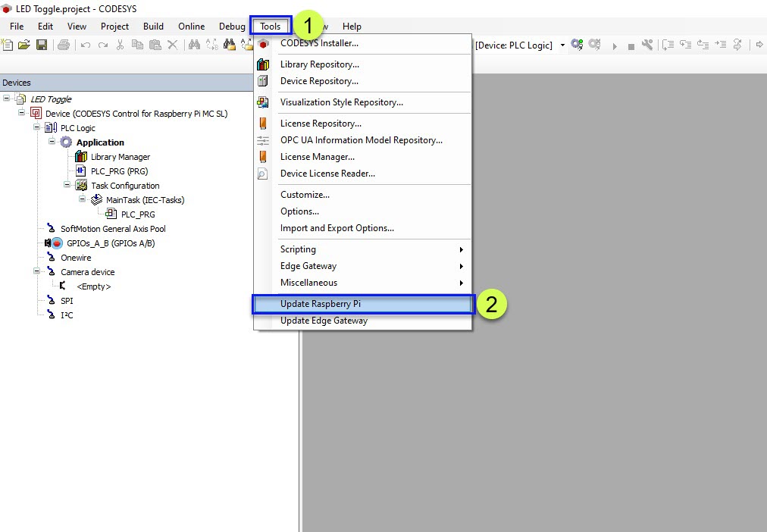Image resolution: width=767 pixels, height=532 pixels.
Task: Click the Build wrench/hammer toolbar icon
Action: [x=647, y=45]
